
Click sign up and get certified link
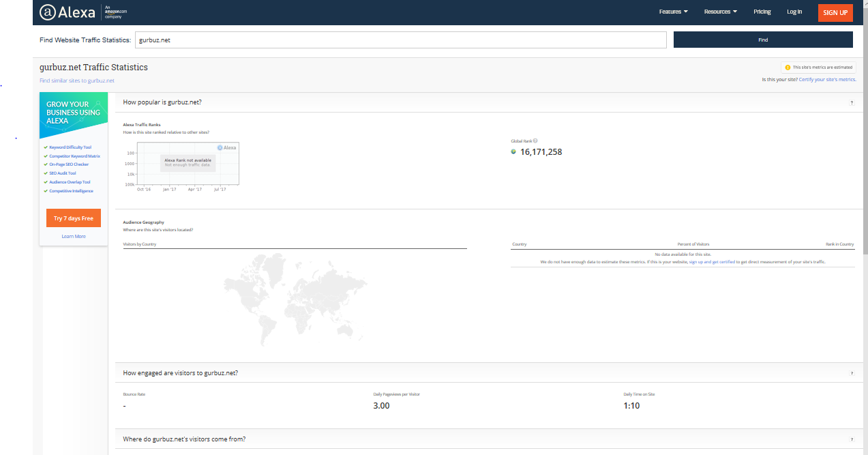pyautogui.click(x=712, y=262)
